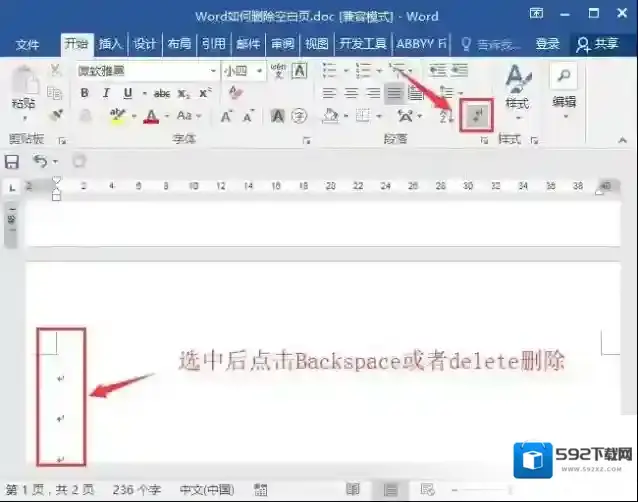Click the Undo arrow icon
638x502 pixels.
tap(41, 161)
